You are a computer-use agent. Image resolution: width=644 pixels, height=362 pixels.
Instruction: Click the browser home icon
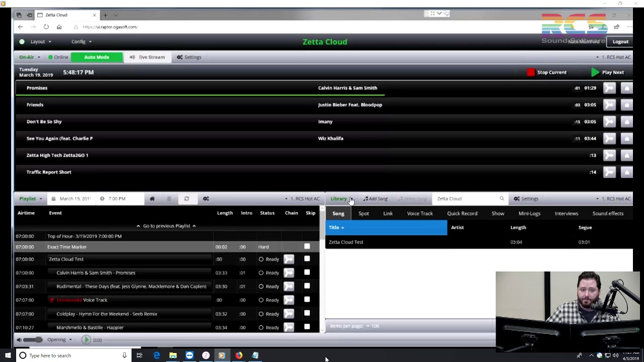point(59,27)
